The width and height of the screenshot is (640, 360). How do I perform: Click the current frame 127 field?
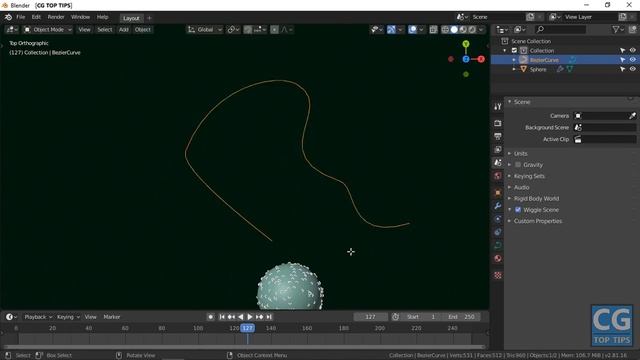click(x=370, y=317)
